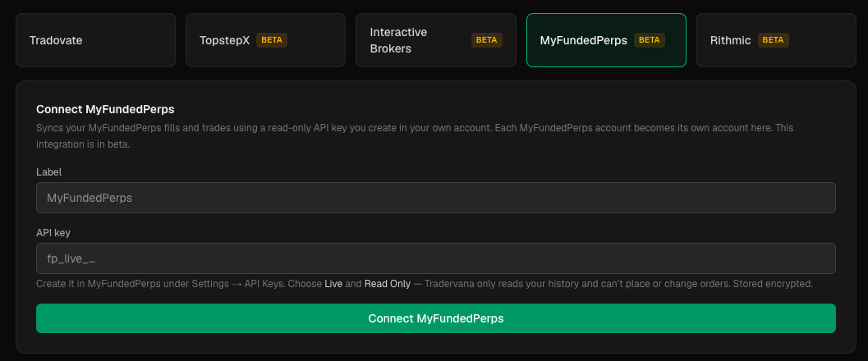Choose the Interactive Brokers tab

click(436, 40)
